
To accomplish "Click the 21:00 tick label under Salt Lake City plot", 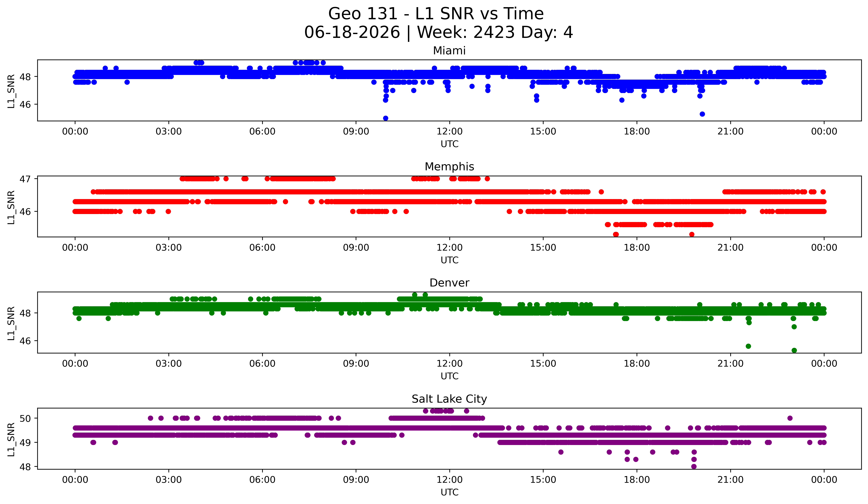I will (730, 480).
